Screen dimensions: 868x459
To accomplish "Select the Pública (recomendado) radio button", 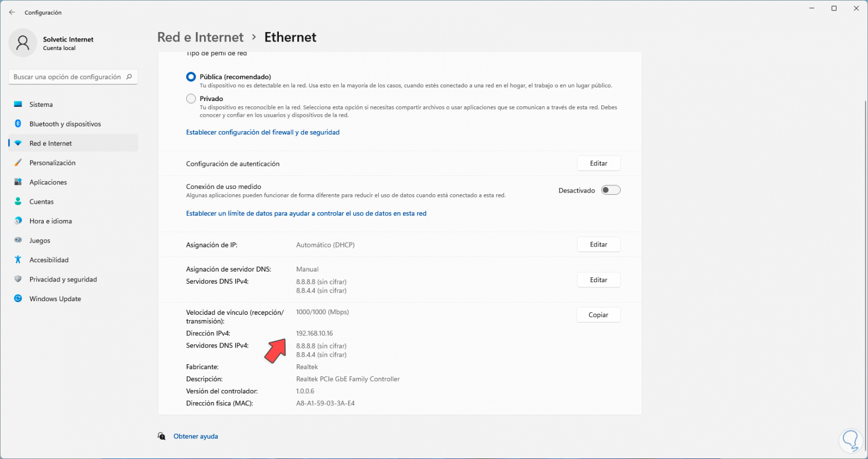I will click(x=191, y=77).
